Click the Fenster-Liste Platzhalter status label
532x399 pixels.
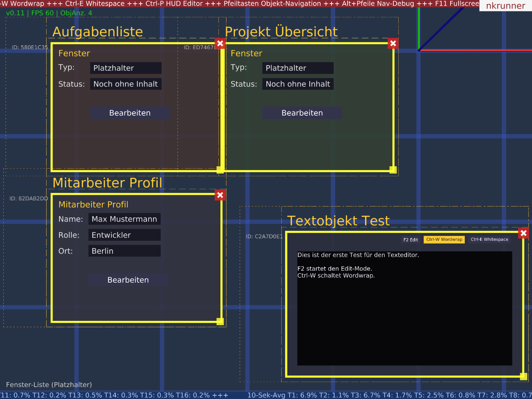point(49,385)
